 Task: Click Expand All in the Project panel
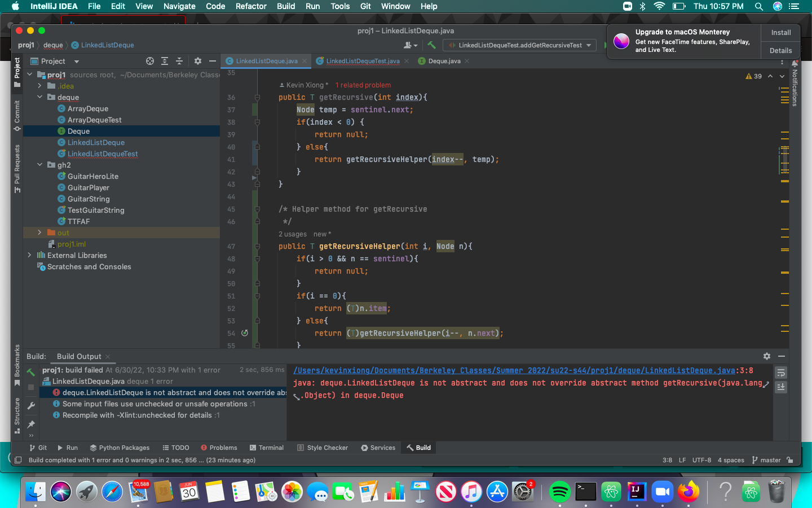pos(165,61)
